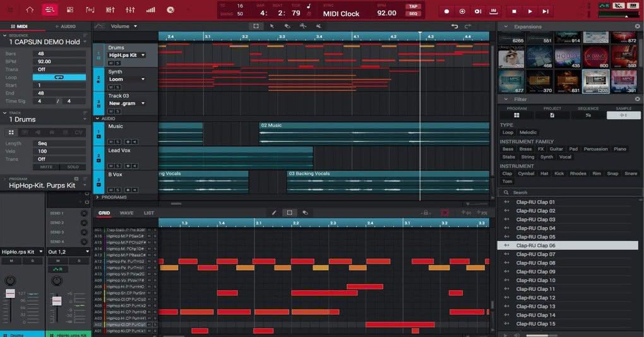644x337 pixels.
Task: Select Clap-RU Clap 06 sample
Action: (x=568, y=245)
